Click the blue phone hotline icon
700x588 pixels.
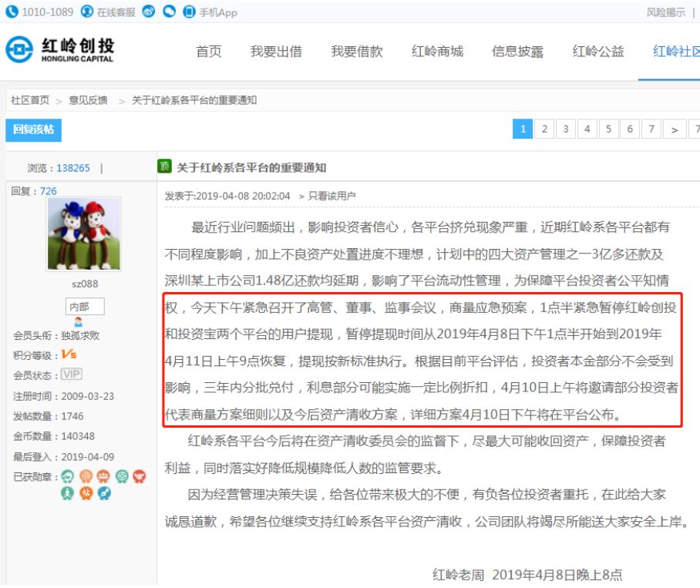point(12,11)
